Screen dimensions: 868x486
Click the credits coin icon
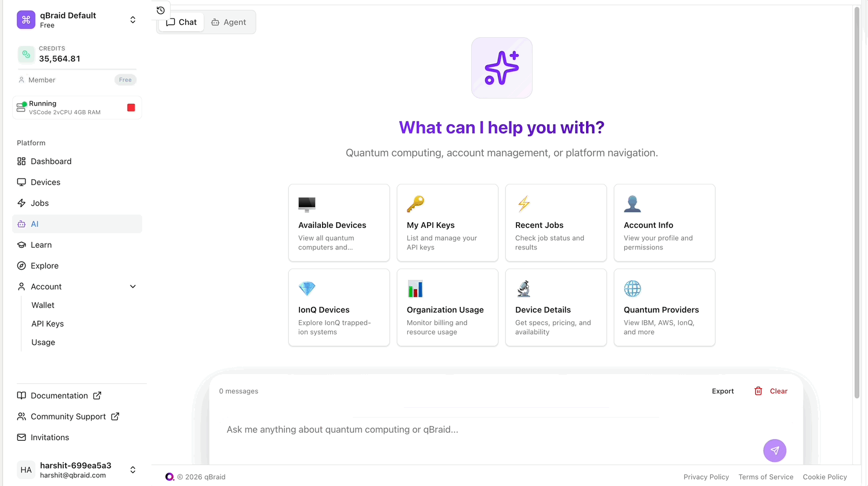click(26, 54)
